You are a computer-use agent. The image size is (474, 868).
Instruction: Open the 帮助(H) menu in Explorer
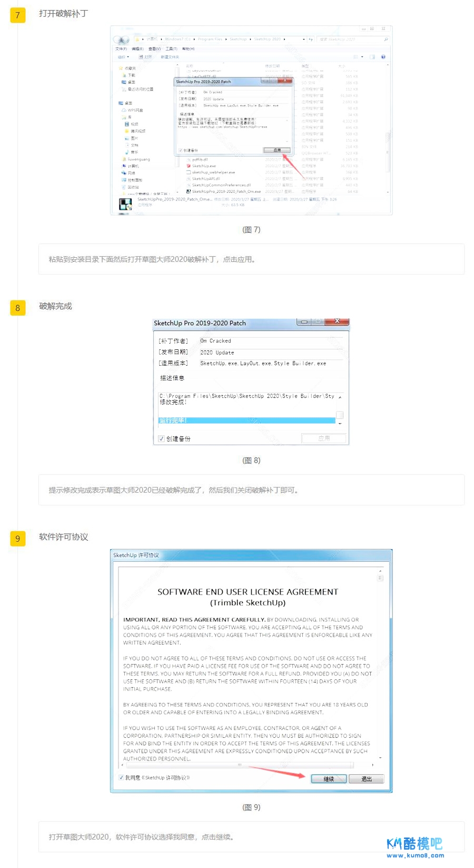[x=188, y=48]
